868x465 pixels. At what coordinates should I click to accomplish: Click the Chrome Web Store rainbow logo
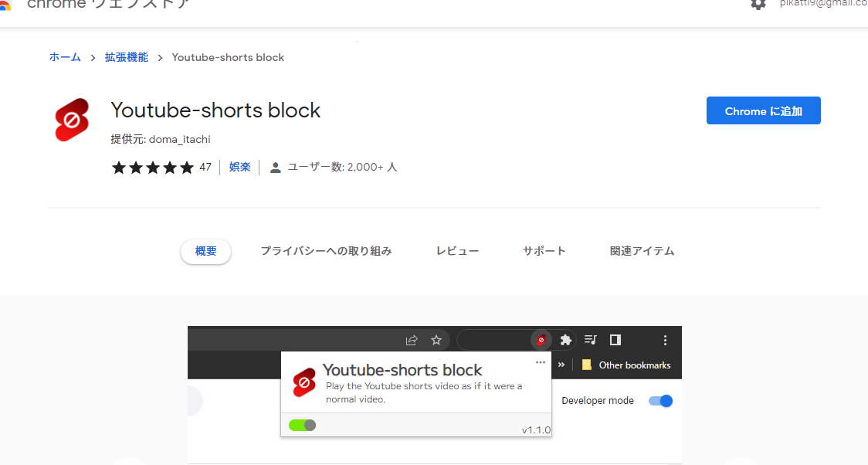point(5,5)
